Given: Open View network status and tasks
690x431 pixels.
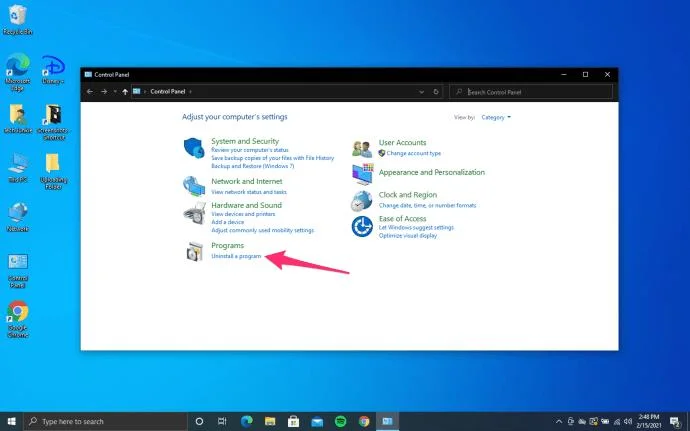Looking at the screenshot, I should [249, 191].
